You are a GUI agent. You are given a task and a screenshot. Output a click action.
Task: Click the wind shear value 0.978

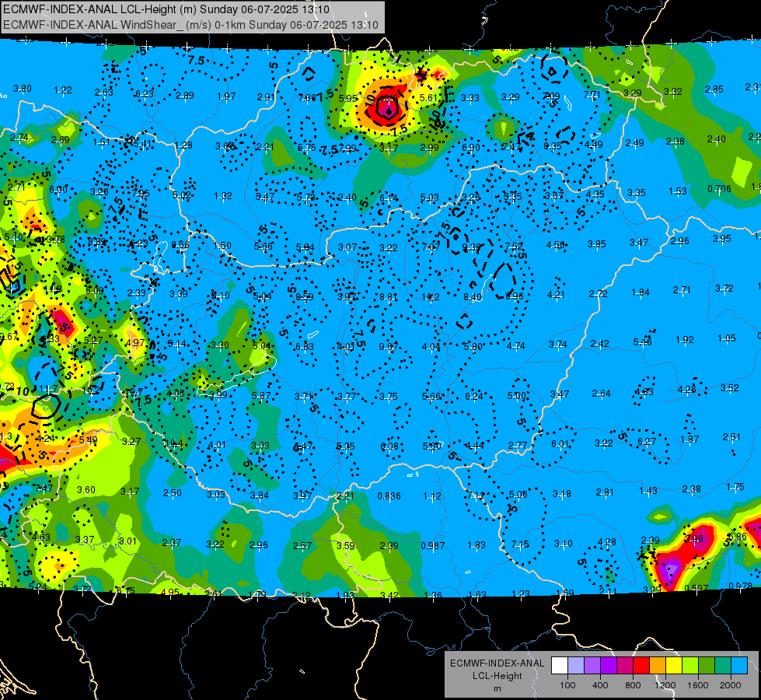[x=740, y=586]
